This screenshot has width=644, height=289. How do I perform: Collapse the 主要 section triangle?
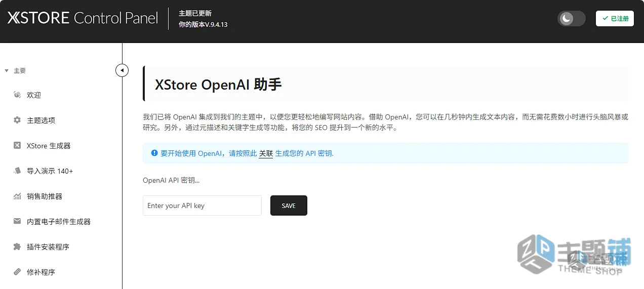click(x=7, y=71)
